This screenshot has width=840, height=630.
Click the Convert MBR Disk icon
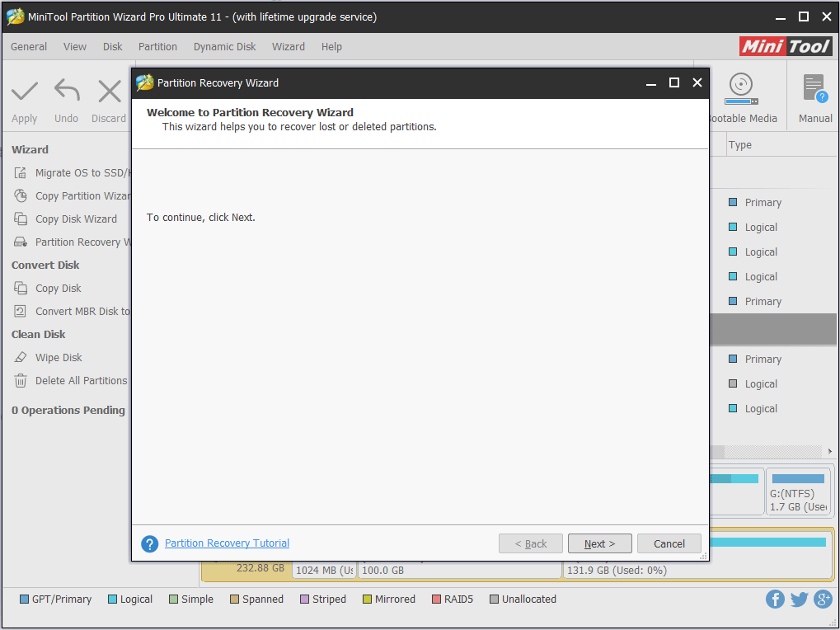point(21,311)
